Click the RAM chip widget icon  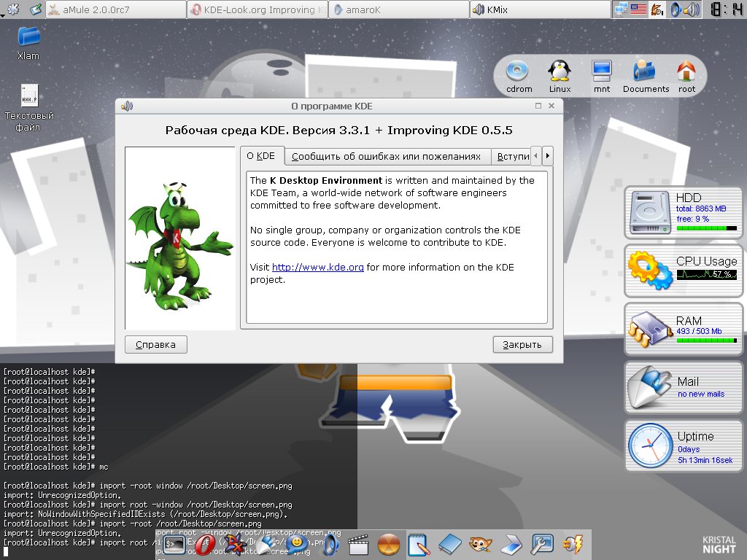pyautogui.click(x=649, y=329)
